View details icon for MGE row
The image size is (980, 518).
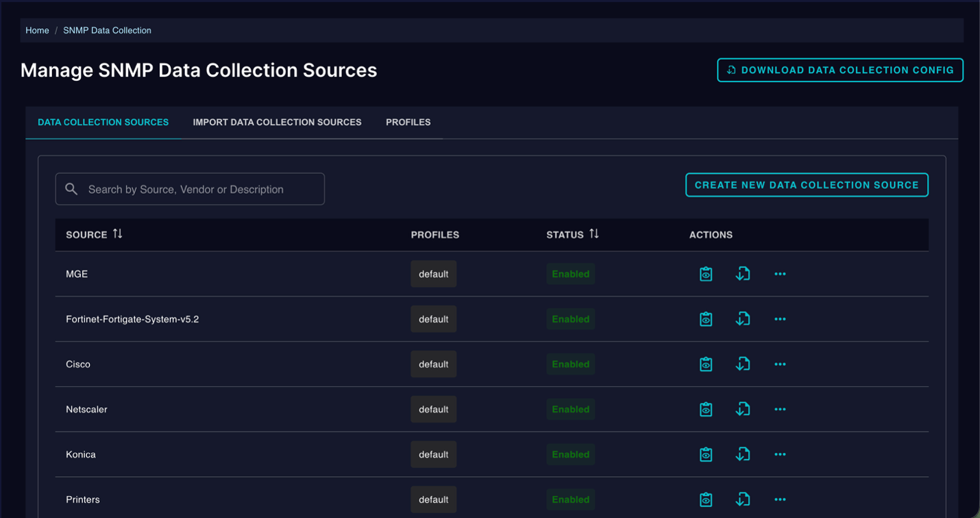(706, 274)
